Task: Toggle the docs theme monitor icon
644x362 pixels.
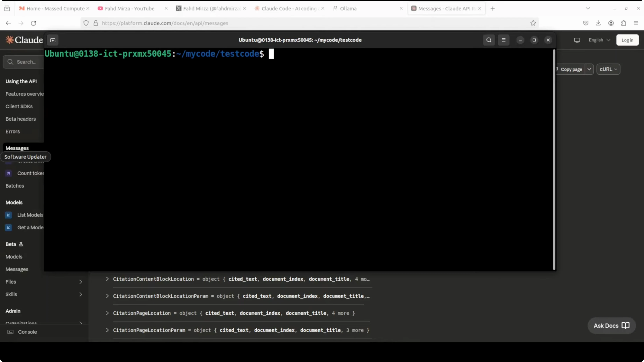Action: coord(577,40)
